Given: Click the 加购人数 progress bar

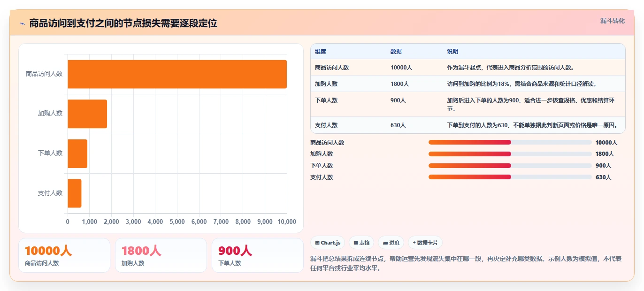Looking at the screenshot, I should coord(510,154).
